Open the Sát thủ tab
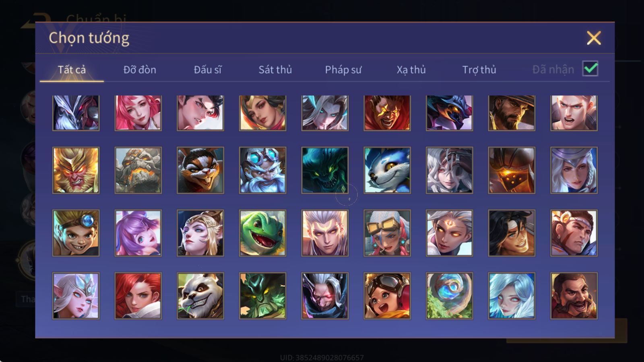 click(275, 70)
